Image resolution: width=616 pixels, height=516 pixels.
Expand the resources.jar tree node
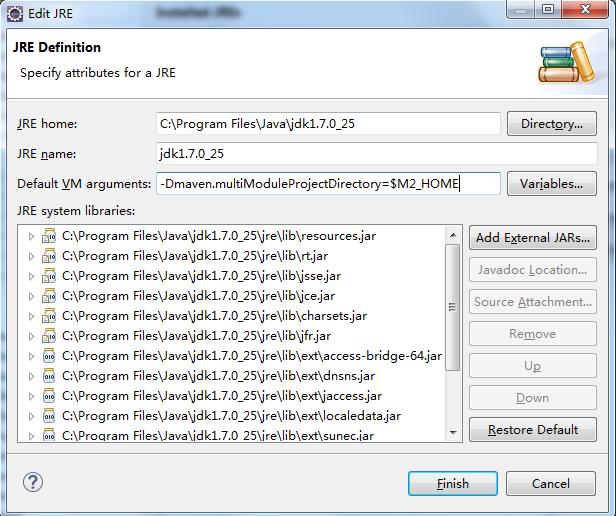pos(31,236)
